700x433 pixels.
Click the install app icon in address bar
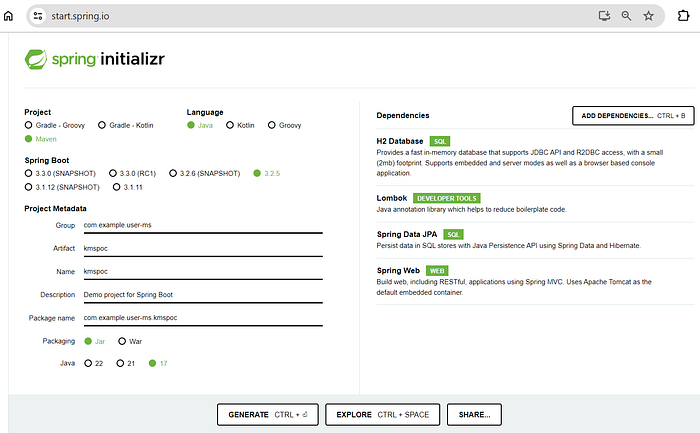pyautogui.click(x=604, y=16)
